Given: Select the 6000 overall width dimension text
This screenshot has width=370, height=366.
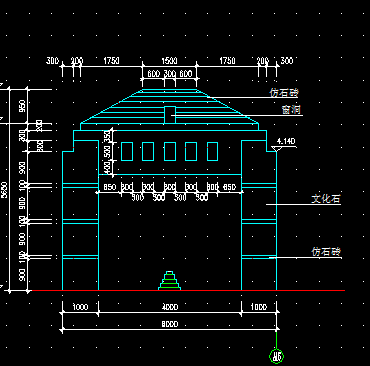Looking at the screenshot, I should 170,324.
